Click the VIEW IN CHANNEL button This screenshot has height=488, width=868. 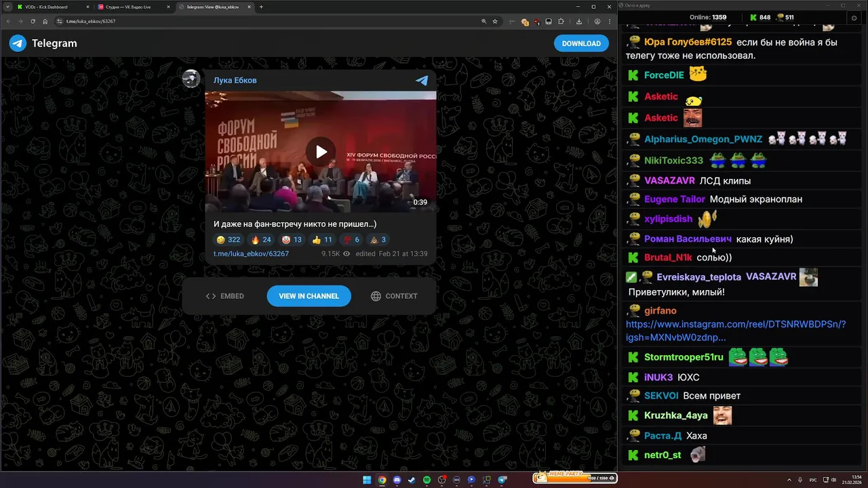pos(309,296)
